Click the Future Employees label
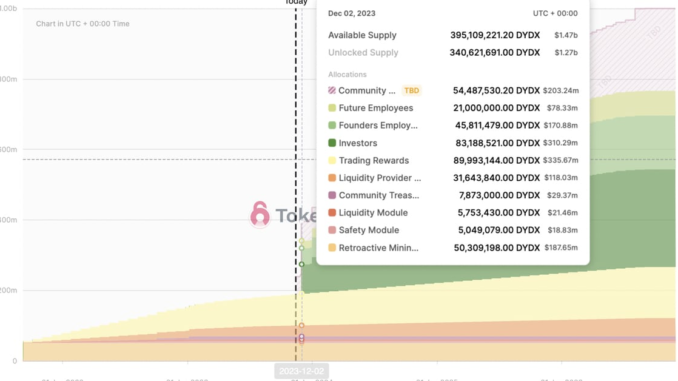Image resolution: width=678 pixels, height=381 pixels. (x=376, y=108)
